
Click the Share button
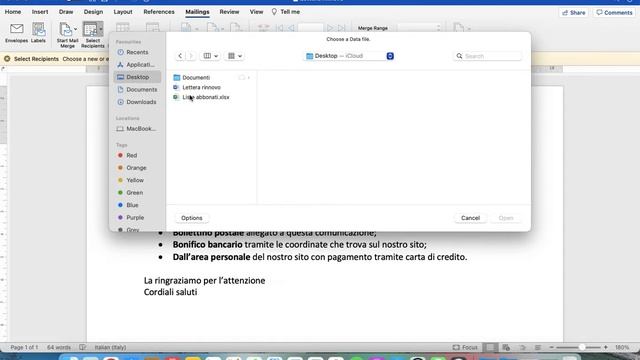(x=573, y=13)
